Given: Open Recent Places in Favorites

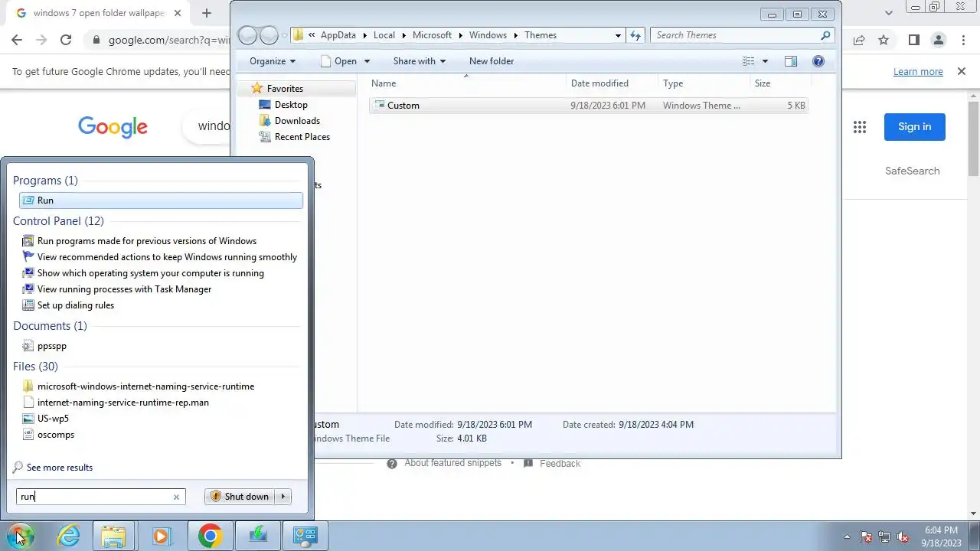Looking at the screenshot, I should (302, 137).
